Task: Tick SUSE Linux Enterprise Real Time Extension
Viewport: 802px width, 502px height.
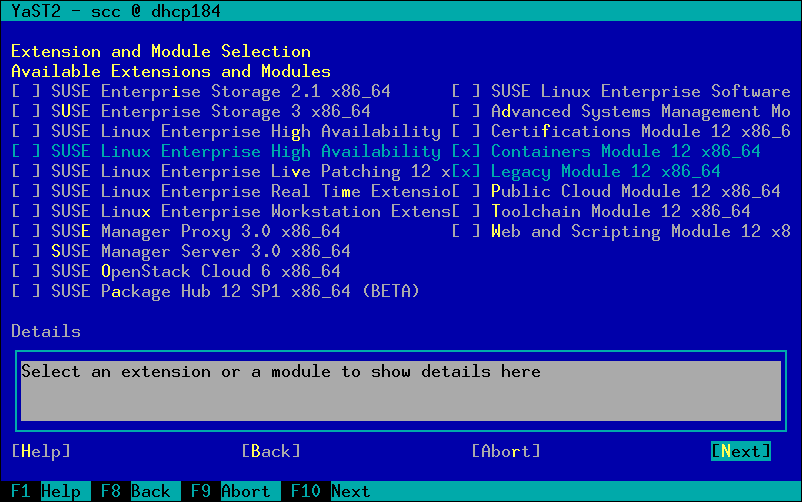Action: [x=27, y=192]
